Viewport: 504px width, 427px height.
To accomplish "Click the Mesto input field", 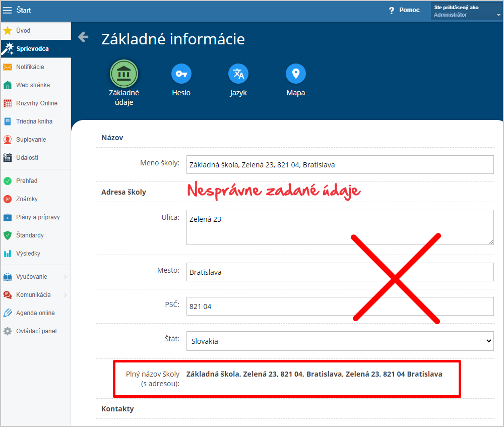I will 340,272.
